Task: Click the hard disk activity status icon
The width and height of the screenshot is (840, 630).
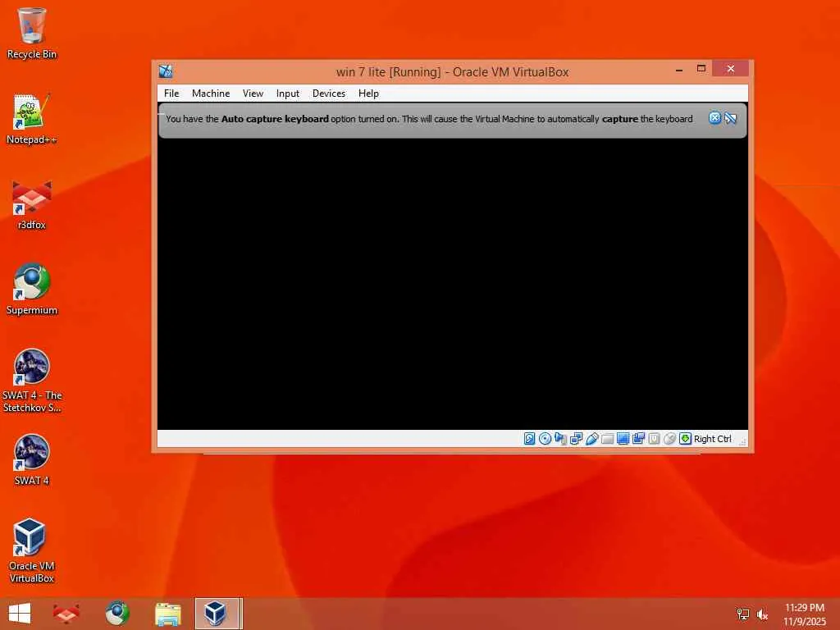Action: click(529, 439)
